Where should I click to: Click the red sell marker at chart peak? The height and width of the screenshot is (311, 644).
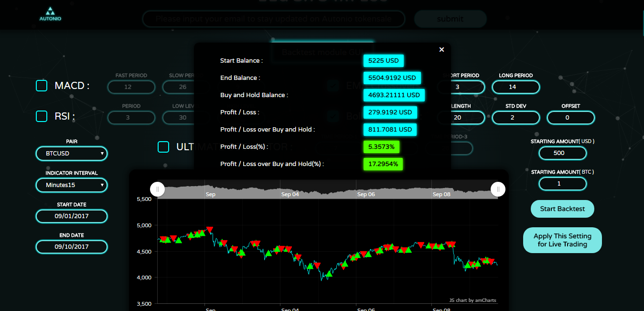pyautogui.click(x=209, y=230)
